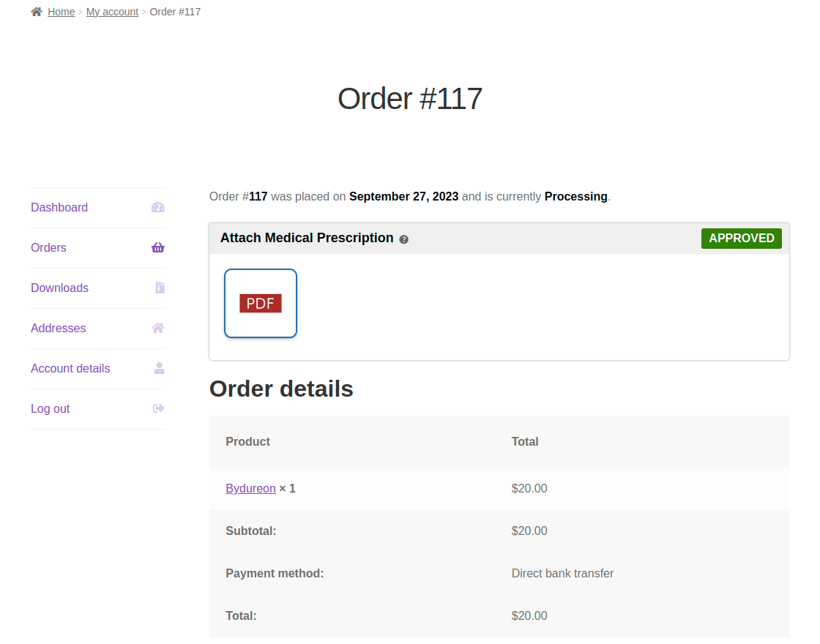The image size is (820, 644).
Task: Open the My account breadcrumb link
Action: [112, 11]
